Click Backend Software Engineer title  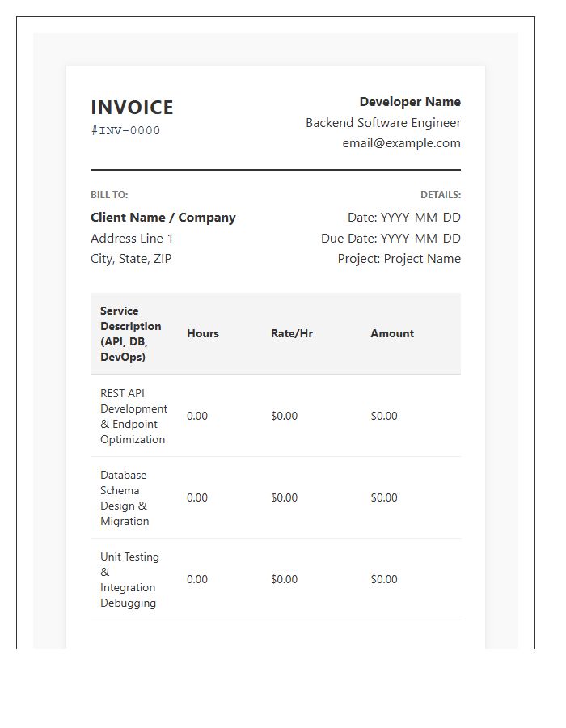pyautogui.click(x=383, y=123)
